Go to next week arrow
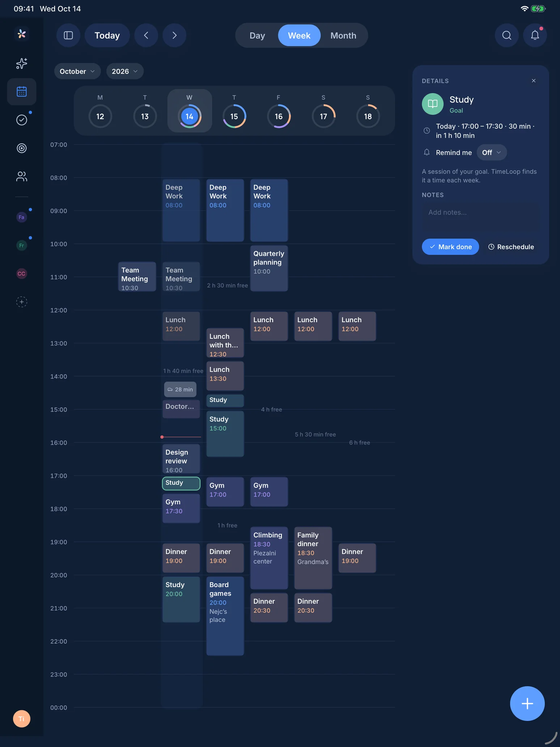This screenshot has width=560, height=747. click(x=174, y=35)
